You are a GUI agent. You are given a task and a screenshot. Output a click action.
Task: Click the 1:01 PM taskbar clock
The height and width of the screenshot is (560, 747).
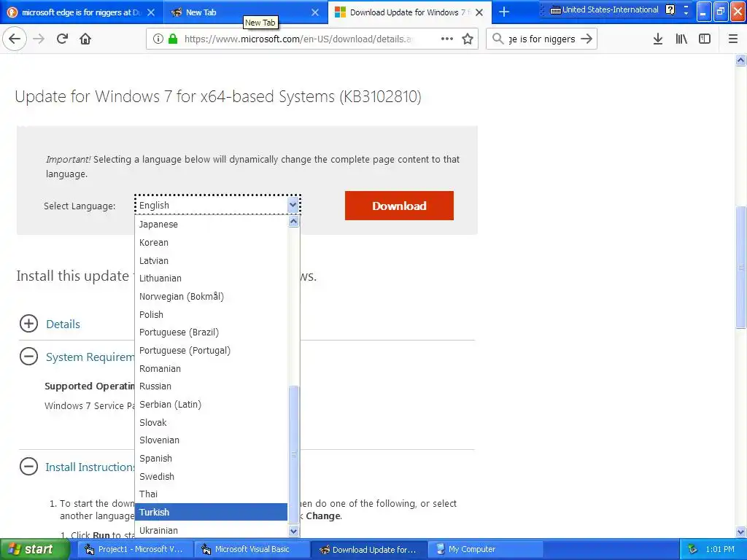click(720, 550)
